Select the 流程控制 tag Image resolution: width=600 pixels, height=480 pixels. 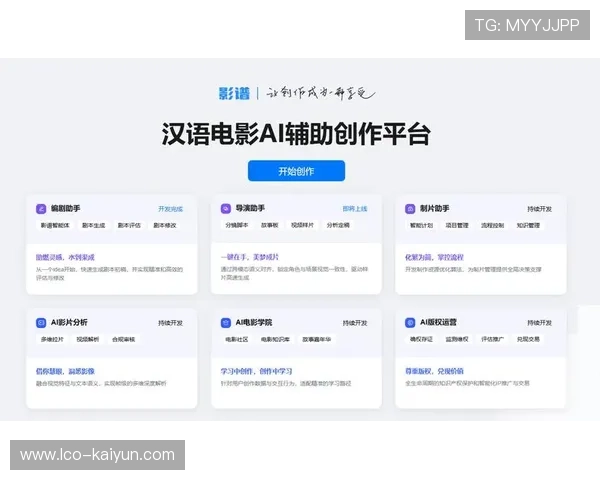(492, 225)
